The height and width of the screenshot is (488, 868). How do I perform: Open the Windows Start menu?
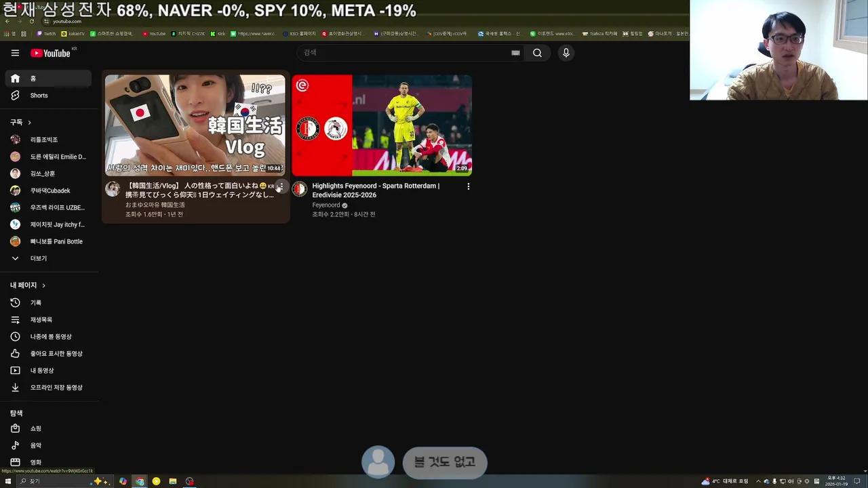[8, 481]
